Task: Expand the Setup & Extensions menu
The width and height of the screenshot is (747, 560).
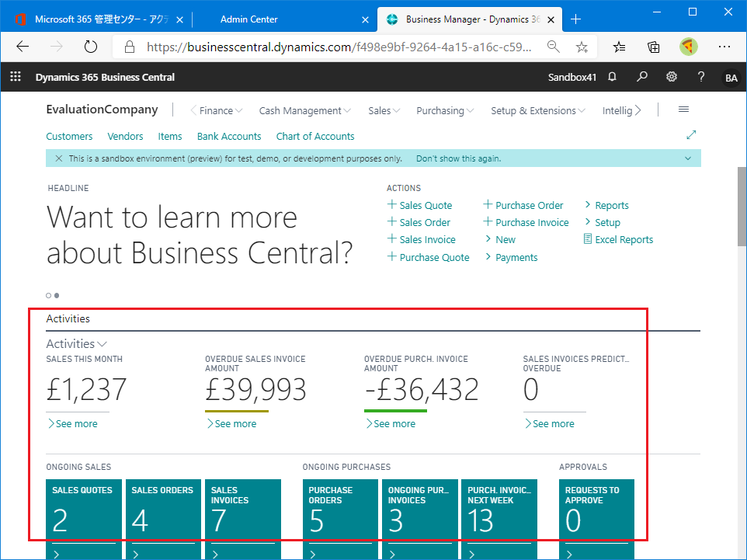Action: pyautogui.click(x=538, y=110)
